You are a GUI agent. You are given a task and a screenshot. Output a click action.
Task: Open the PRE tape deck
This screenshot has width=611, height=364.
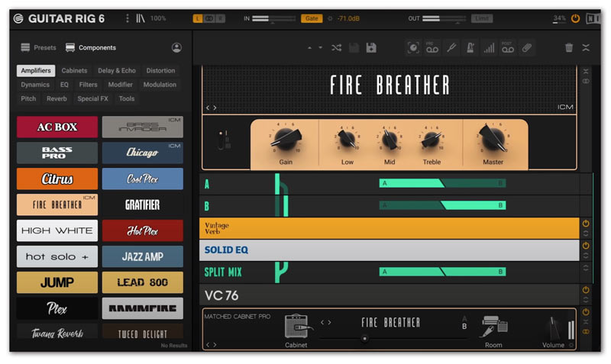pyautogui.click(x=432, y=48)
